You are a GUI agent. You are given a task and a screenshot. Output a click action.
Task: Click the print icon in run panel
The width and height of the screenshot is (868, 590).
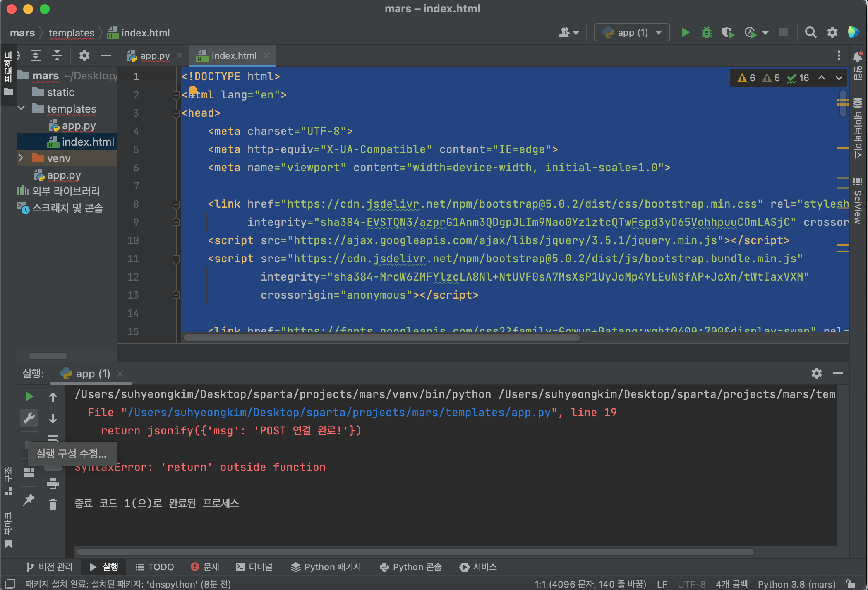tap(53, 483)
